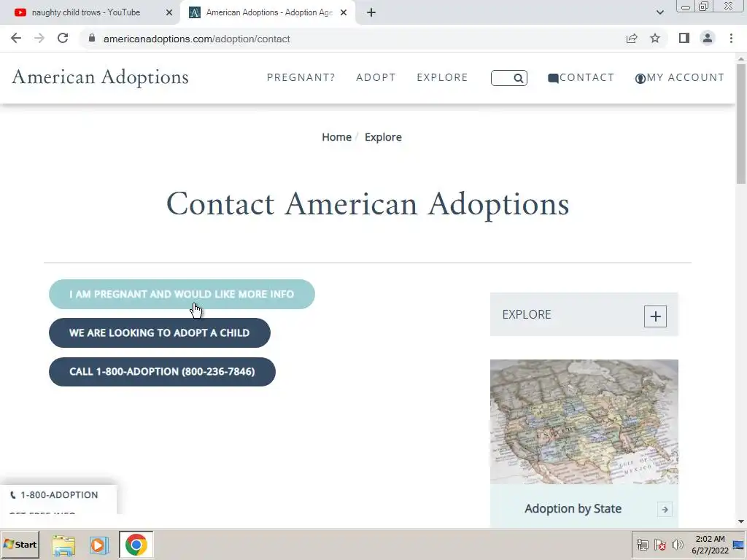Close the YouTube tab
Viewport: 747px width, 560px height.
pyautogui.click(x=169, y=13)
